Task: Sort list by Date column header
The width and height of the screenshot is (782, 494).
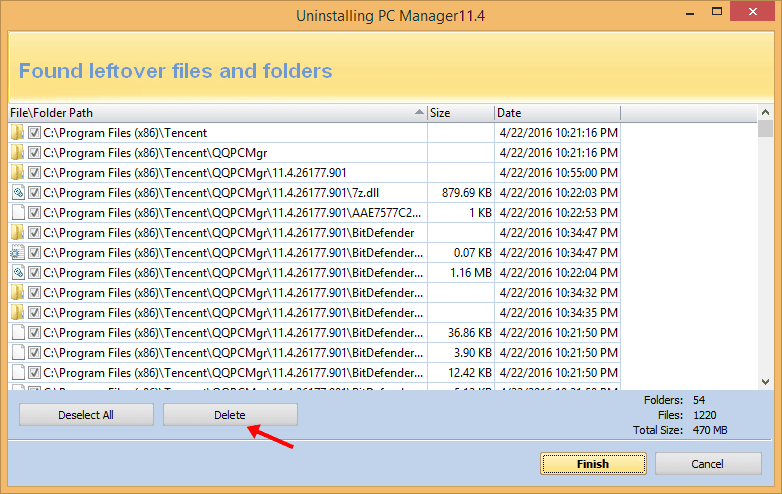Action: (x=558, y=113)
